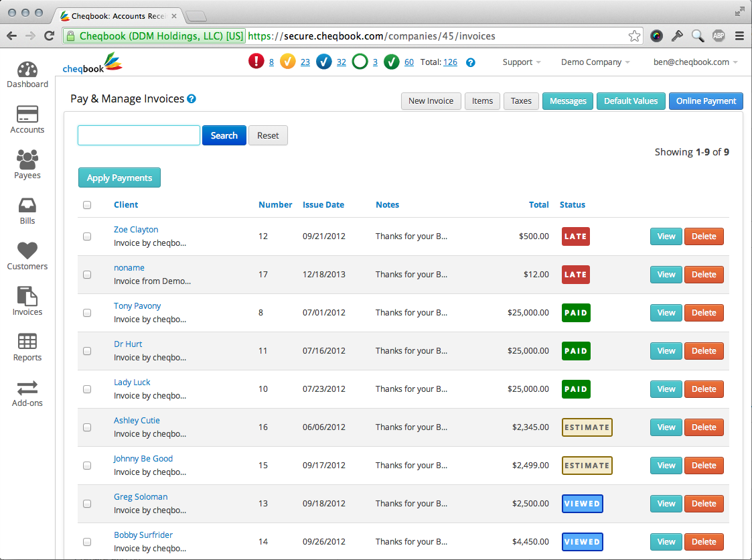Reload the page in the browser
The width and height of the screenshot is (752, 560).
pyautogui.click(x=49, y=36)
